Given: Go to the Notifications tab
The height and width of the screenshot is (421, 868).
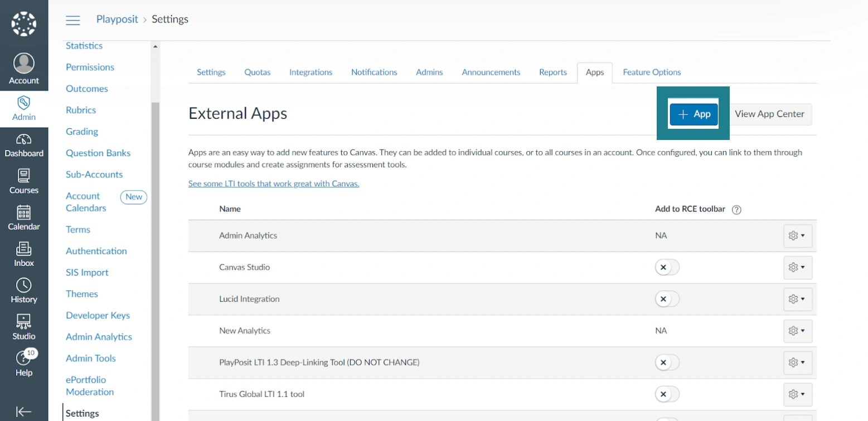Looking at the screenshot, I should tap(374, 72).
